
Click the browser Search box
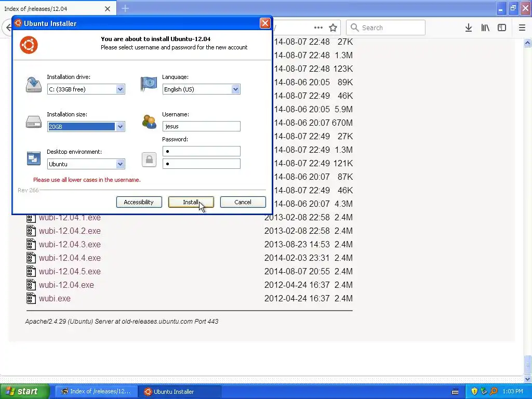pyautogui.click(x=385, y=28)
